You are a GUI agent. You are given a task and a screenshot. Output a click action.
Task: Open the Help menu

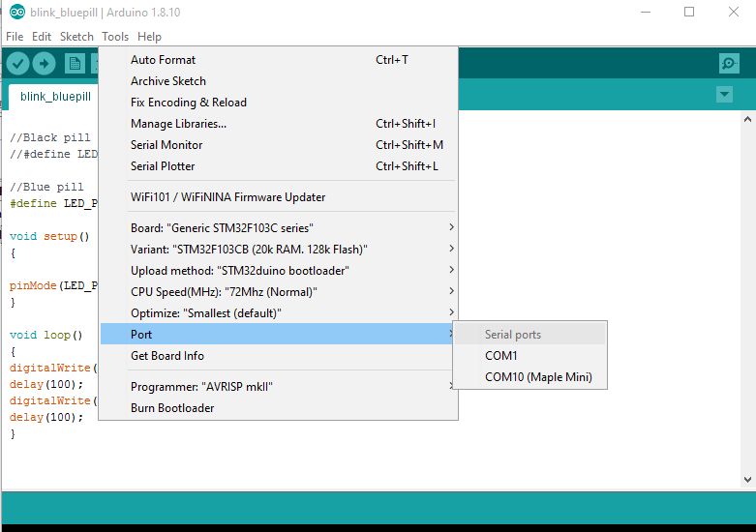[x=149, y=37]
